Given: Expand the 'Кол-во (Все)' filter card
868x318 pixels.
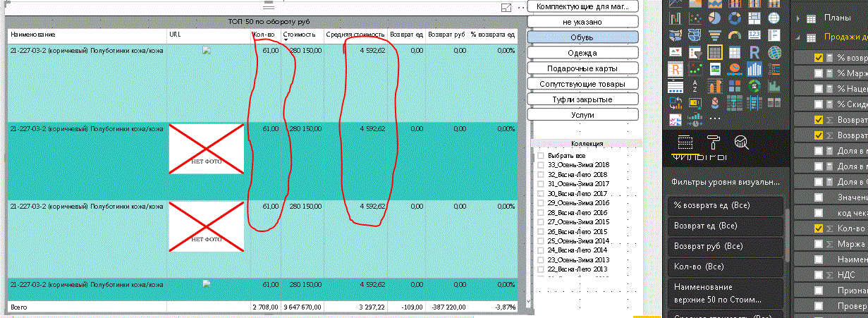Looking at the screenshot, I should pyautogui.click(x=725, y=267).
